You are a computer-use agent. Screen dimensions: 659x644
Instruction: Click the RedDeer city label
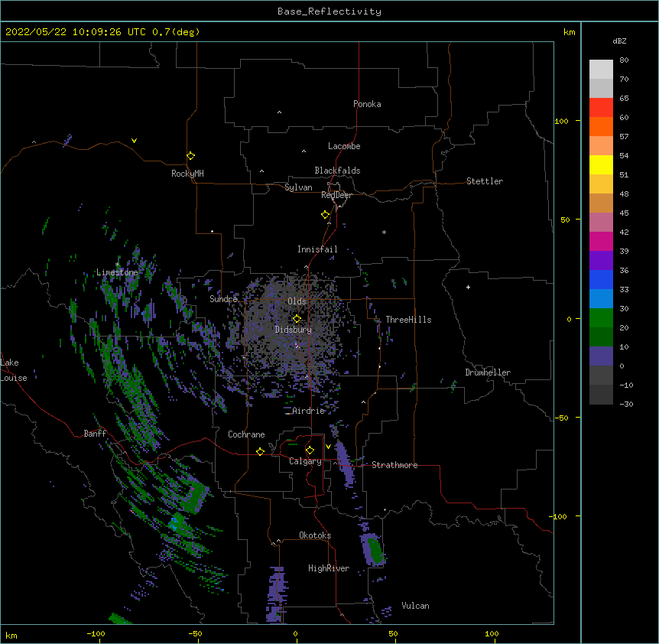pos(336,195)
